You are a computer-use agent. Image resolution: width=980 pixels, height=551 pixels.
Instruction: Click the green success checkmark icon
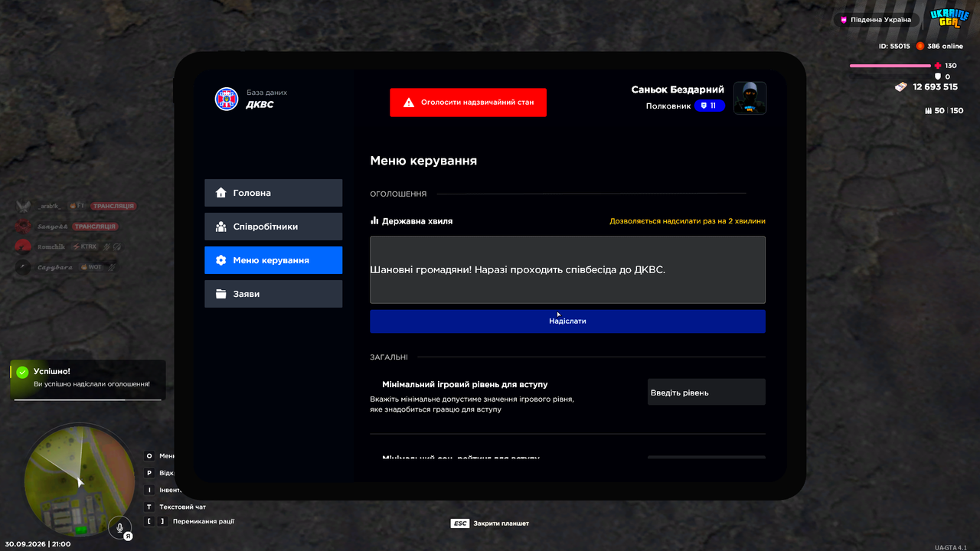(x=22, y=372)
